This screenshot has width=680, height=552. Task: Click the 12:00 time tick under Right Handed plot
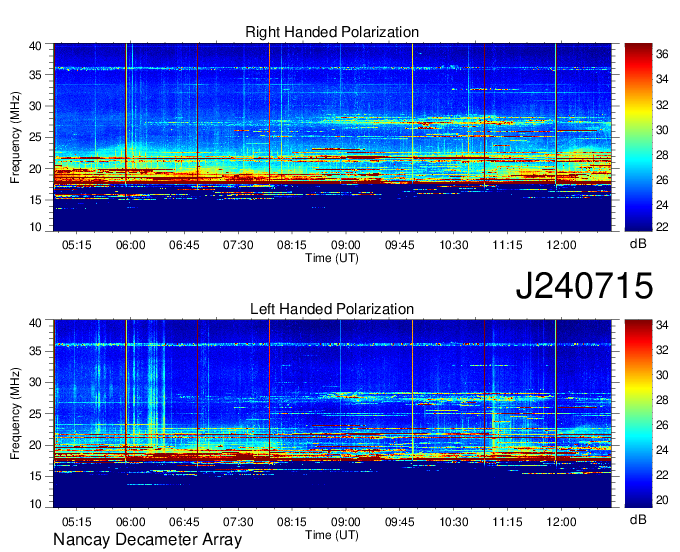pyautogui.click(x=561, y=245)
